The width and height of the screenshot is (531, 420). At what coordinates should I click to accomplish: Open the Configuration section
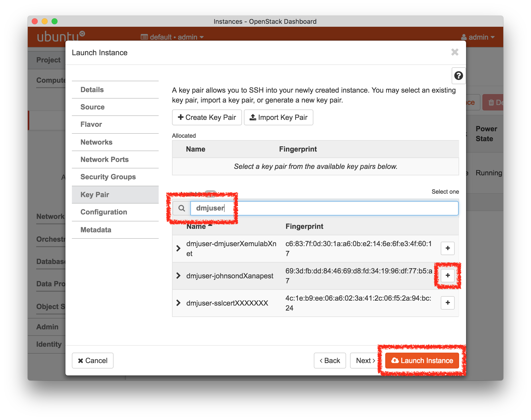point(103,212)
